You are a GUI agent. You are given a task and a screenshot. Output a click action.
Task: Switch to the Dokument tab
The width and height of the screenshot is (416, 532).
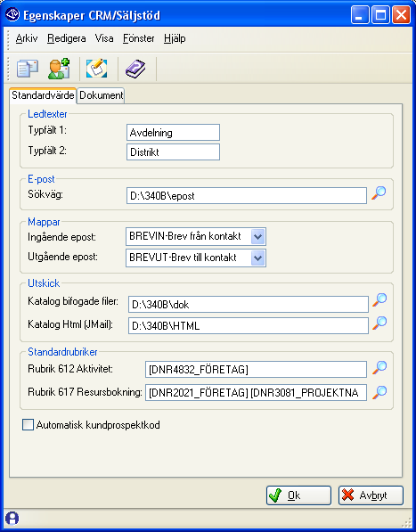coord(101,95)
